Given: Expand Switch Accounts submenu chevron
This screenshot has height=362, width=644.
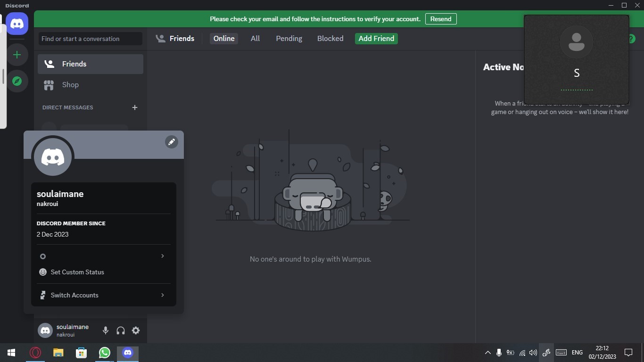Looking at the screenshot, I should pyautogui.click(x=163, y=295).
